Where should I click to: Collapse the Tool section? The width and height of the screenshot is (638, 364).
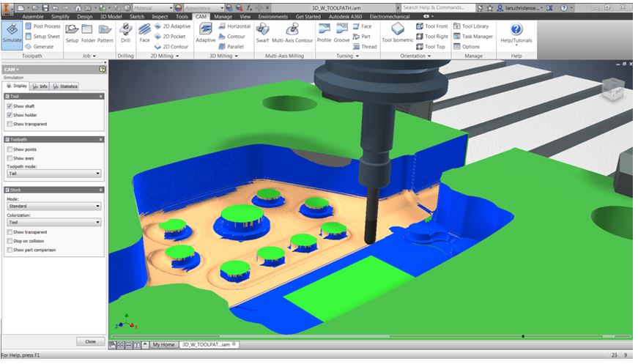[x=100, y=97]
